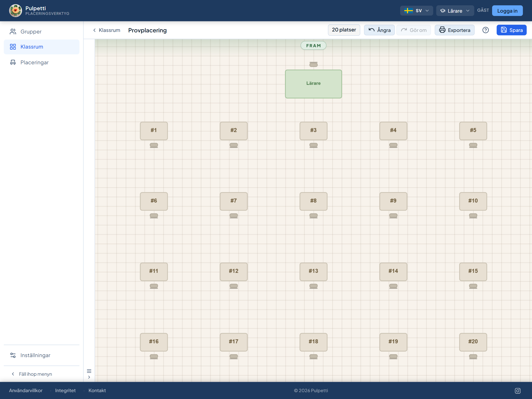Image resolution: width=532 pixels, height=399 pixels.
Task: Open Instagram via the footer icon
Action: point(518,391)
